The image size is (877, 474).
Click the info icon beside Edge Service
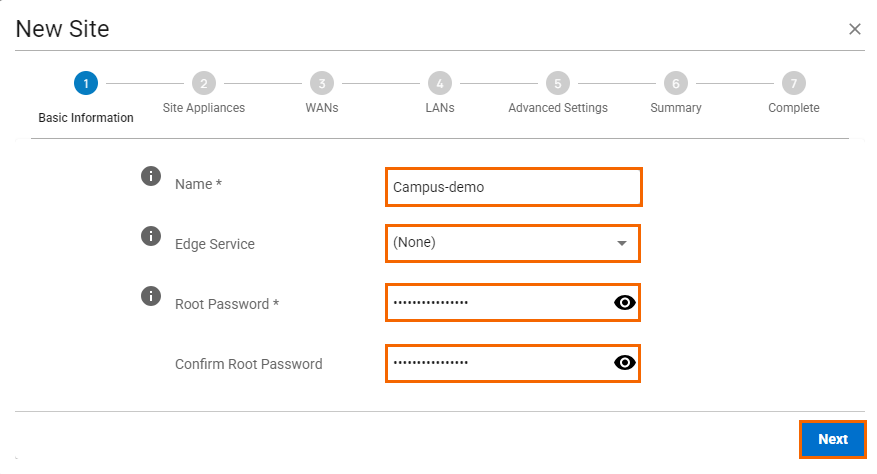(150, 236)
